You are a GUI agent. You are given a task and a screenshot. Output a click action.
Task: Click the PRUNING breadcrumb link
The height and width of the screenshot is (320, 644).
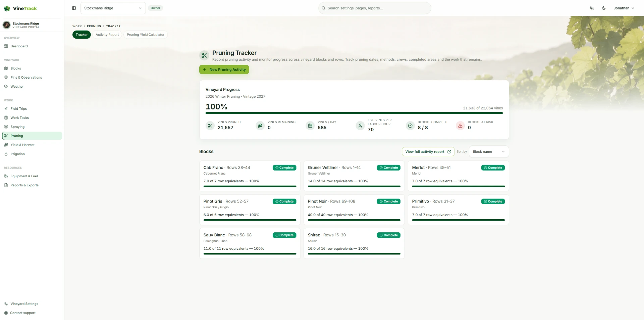tap(94, 26)
